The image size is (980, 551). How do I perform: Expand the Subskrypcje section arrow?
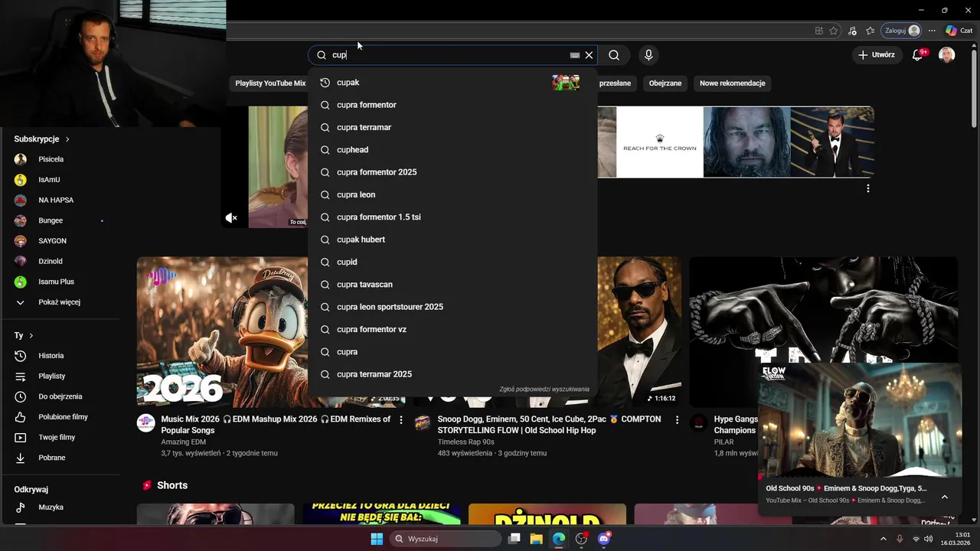(67, 139)
